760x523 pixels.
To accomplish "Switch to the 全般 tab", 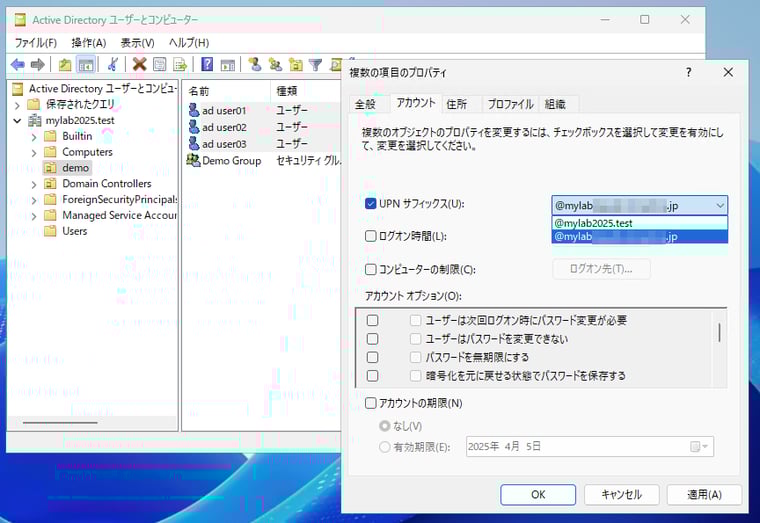I will (365, 104).
